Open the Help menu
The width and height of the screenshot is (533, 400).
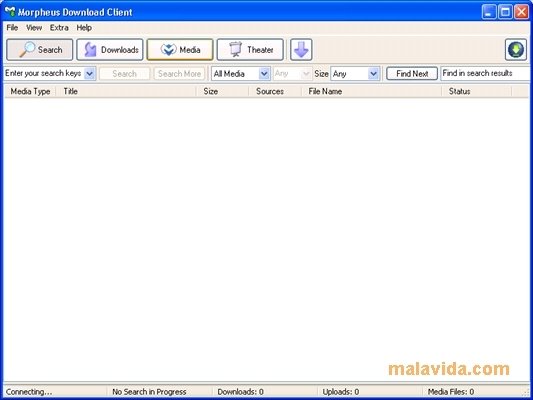click(x=84, y=28)
